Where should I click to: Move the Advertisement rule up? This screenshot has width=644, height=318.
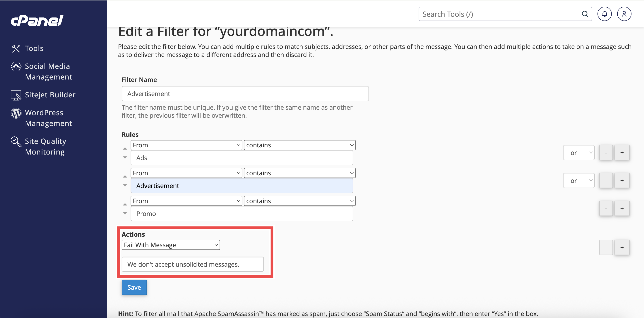(125, 176)
